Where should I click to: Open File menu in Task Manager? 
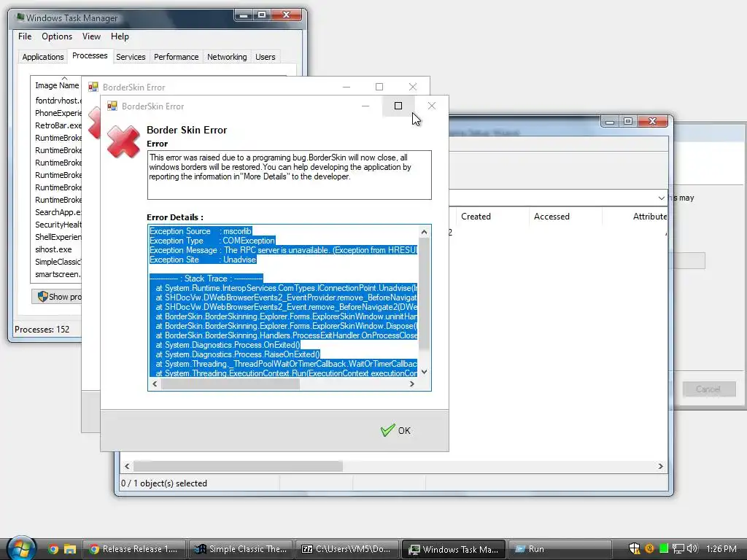tap(25, 36)
